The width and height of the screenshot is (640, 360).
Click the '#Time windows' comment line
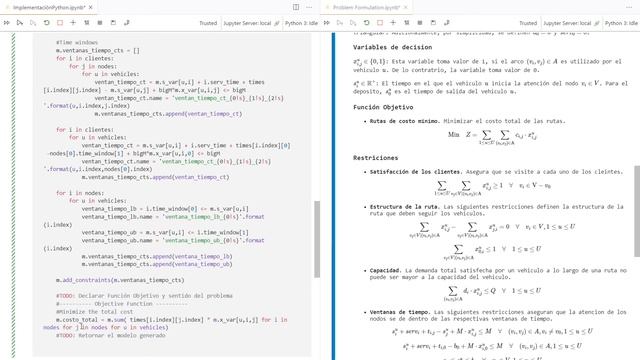point(77,42)
